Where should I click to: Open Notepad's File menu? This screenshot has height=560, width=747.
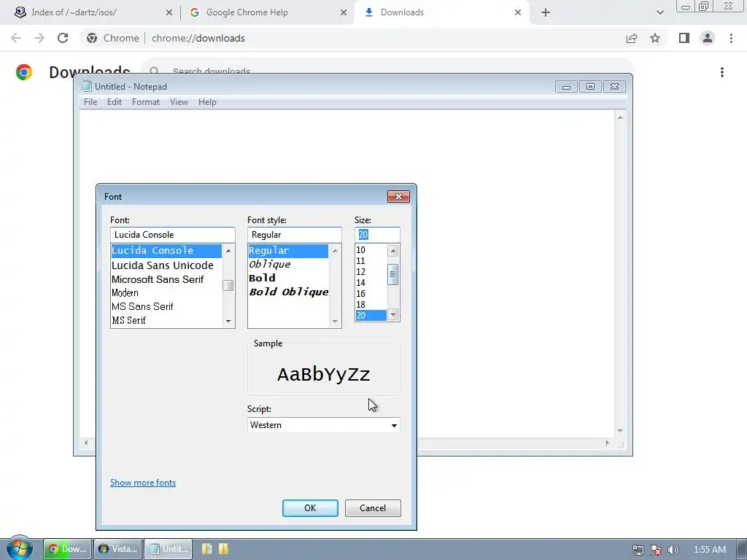click(90, 102)
